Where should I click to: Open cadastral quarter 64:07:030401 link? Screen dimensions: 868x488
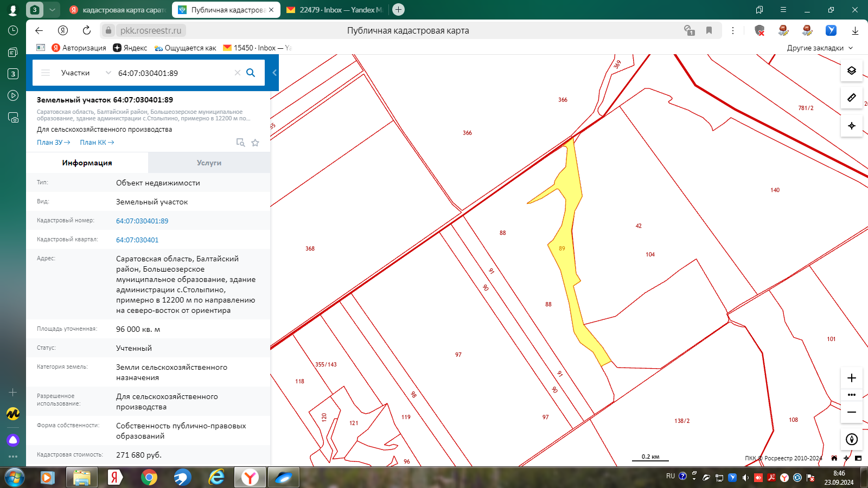(x=137, y=240)
